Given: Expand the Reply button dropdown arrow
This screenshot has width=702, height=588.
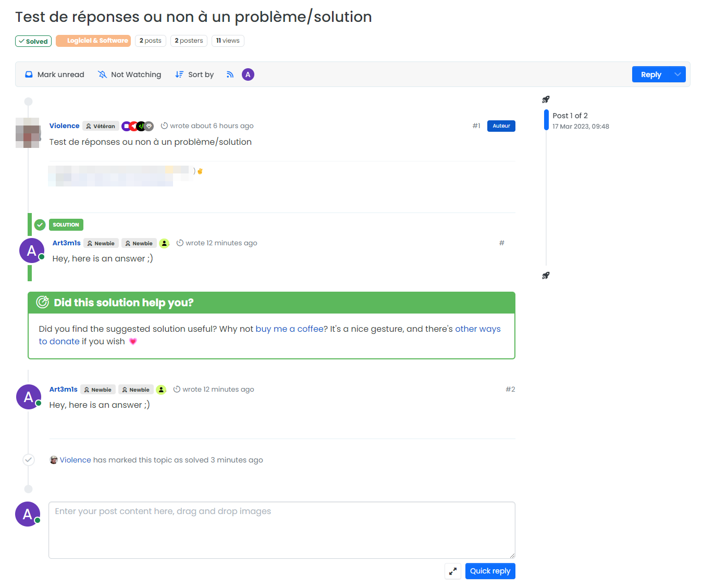Looking at the screenshot, I should [678, 74].
